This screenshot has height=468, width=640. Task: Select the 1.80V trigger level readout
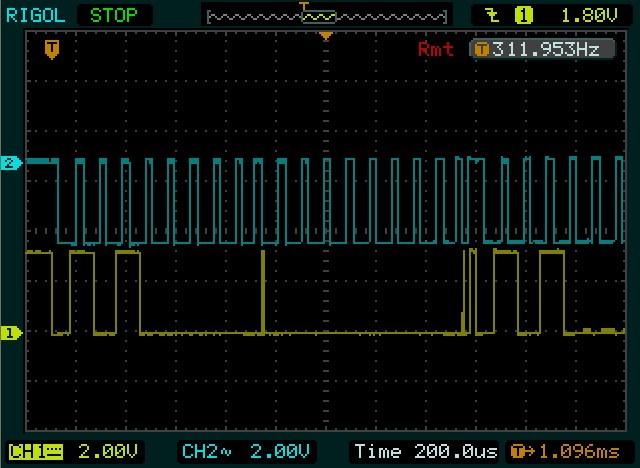[582, 15]
